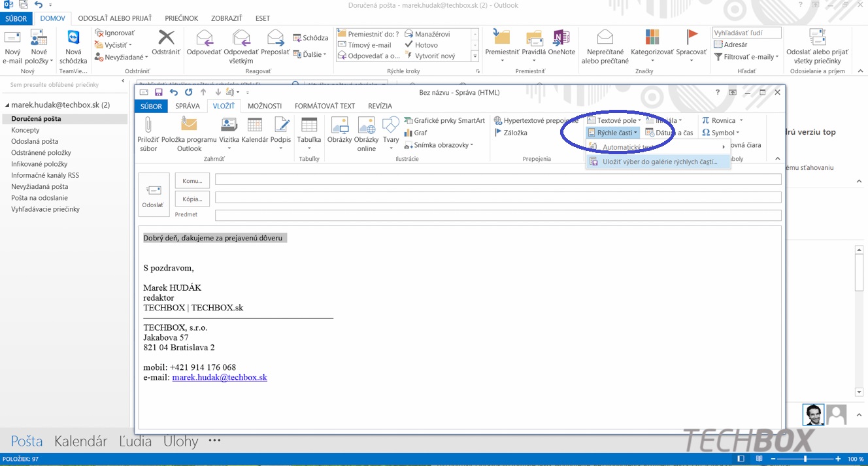Open ZOBRAZIŤ tab in Outlook
The height and width of the screenshot is (466, 868).
click(x=227, y=18)
